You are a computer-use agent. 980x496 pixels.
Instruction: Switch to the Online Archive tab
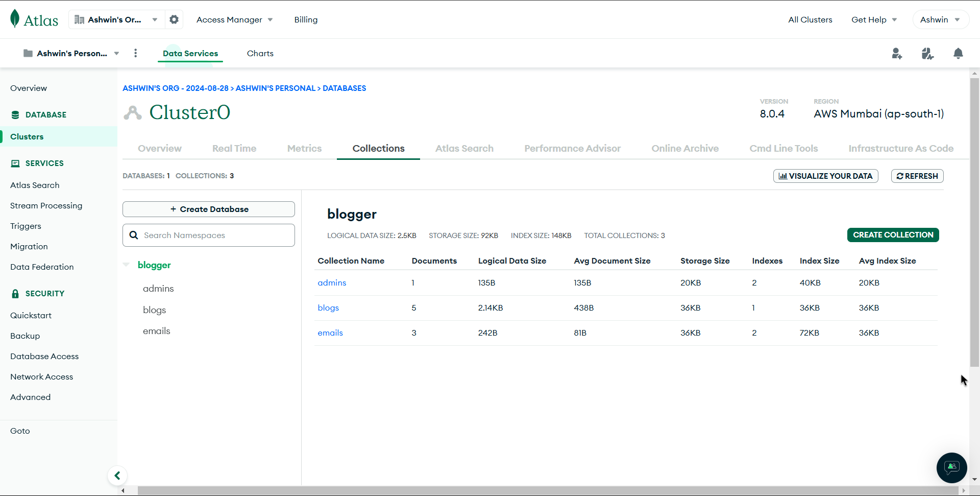tap(685, 148)
